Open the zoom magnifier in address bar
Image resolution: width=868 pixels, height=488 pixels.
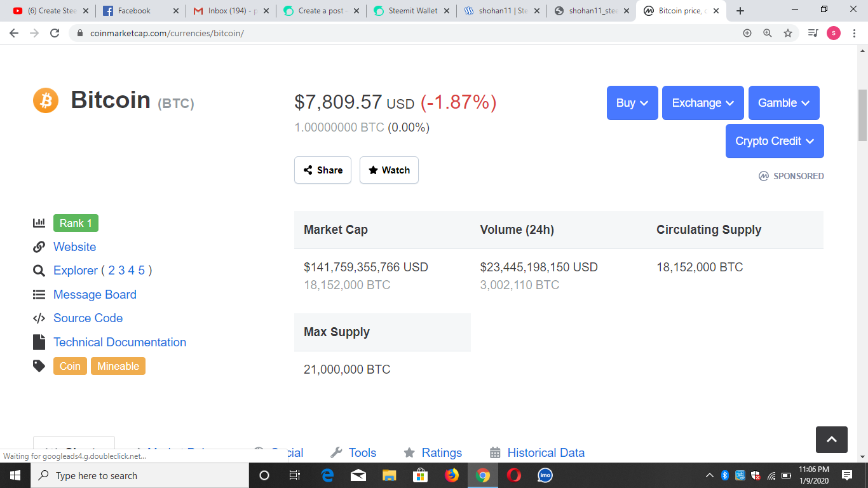coord(768,33)
